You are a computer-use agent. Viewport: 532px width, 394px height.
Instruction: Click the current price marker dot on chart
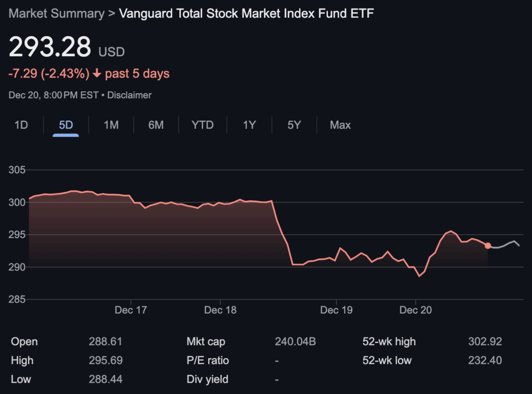point(487,246)
